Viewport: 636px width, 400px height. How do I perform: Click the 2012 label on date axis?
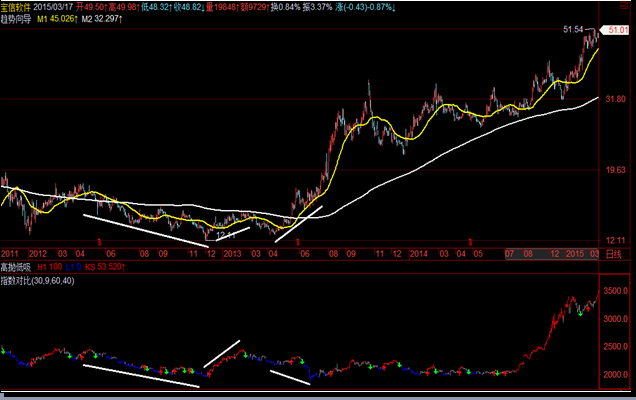pyautogui.click(x=39, y=254)
